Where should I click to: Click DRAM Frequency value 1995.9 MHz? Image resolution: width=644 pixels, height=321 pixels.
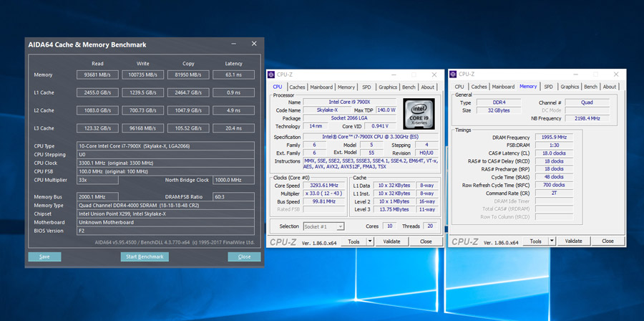tap(554, 138)
